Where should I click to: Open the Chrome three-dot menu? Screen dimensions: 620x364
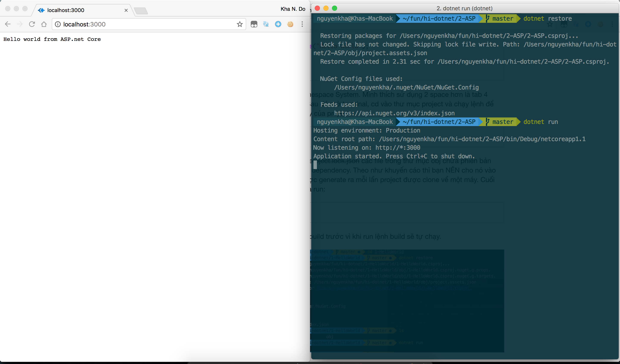302,24
